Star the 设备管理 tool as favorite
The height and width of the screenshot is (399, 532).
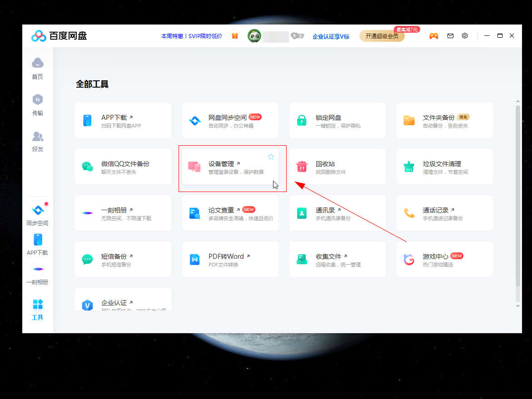coord(271,157)
